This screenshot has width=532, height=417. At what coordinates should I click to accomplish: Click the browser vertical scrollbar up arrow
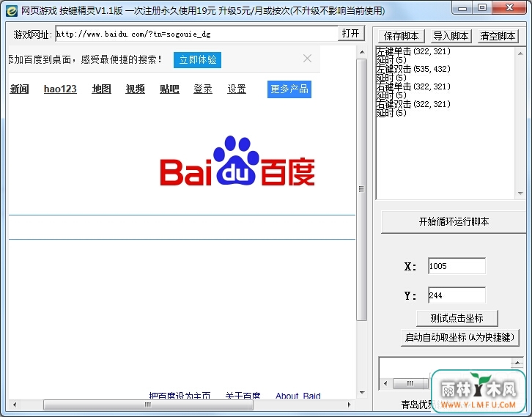tap(362, 52)
